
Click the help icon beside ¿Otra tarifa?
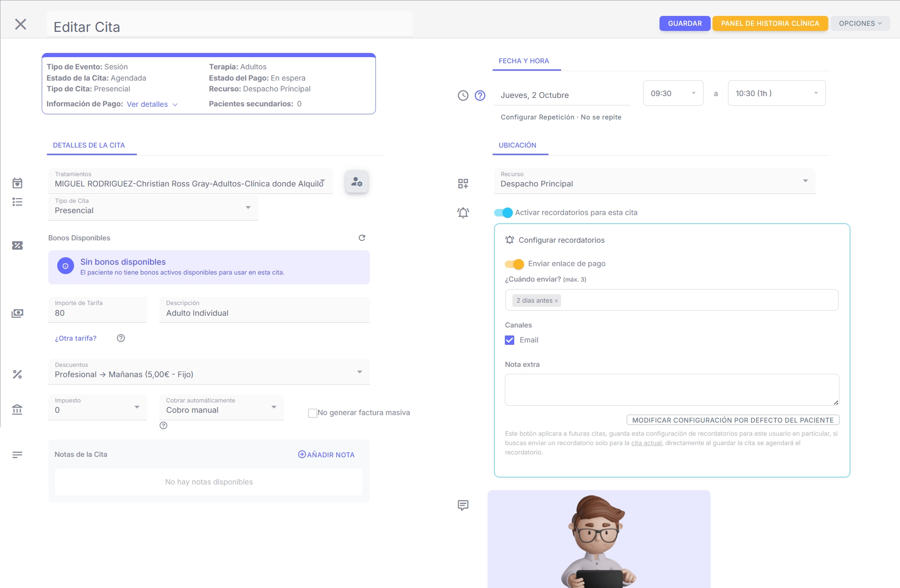point(121,338)
